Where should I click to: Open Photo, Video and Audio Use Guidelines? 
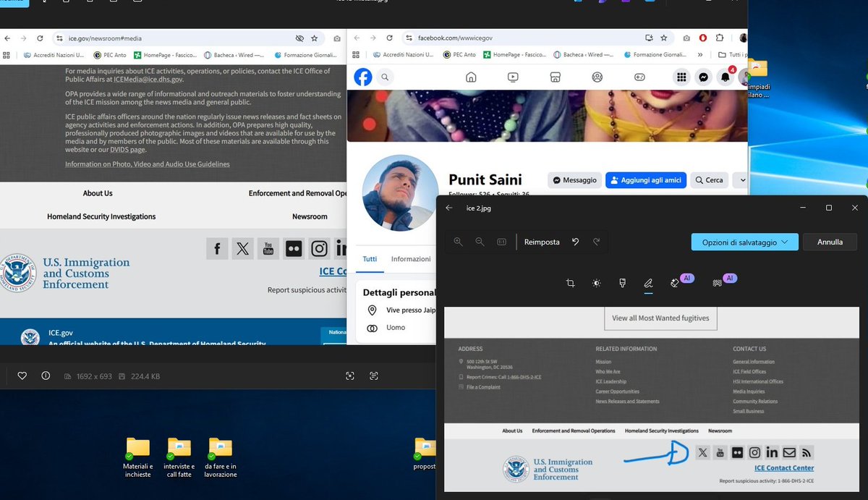[148, 164]
